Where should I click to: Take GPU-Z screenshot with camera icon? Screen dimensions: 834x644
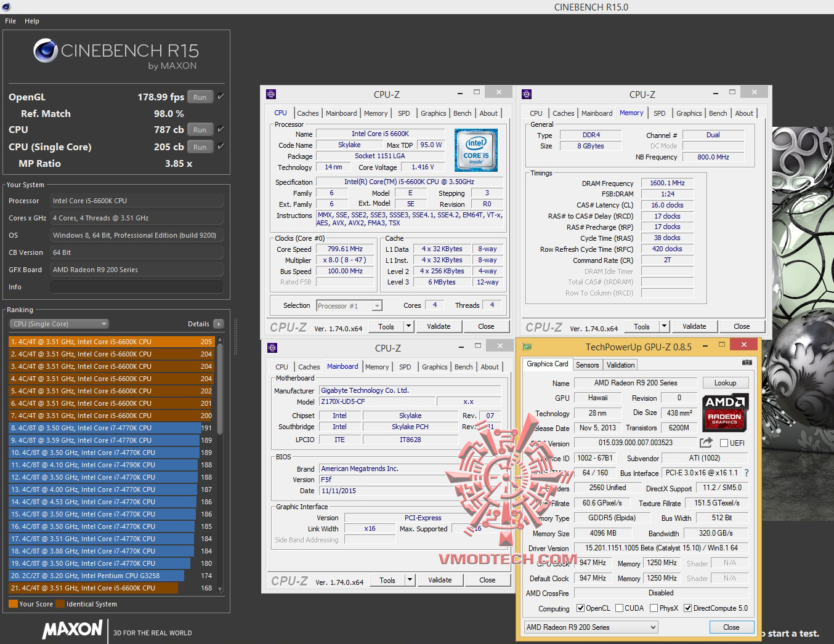tap(747, 363)
